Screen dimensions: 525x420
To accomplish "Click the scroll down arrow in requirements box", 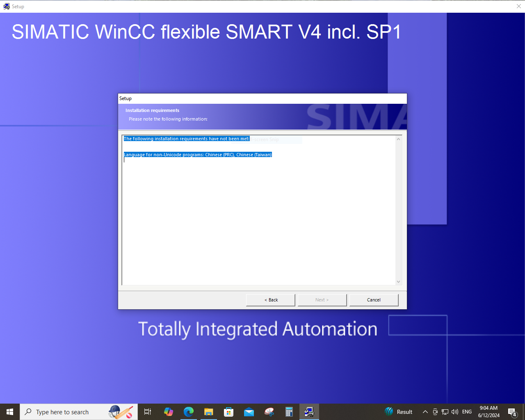I will pyautogui.click(x=398, y=281).
